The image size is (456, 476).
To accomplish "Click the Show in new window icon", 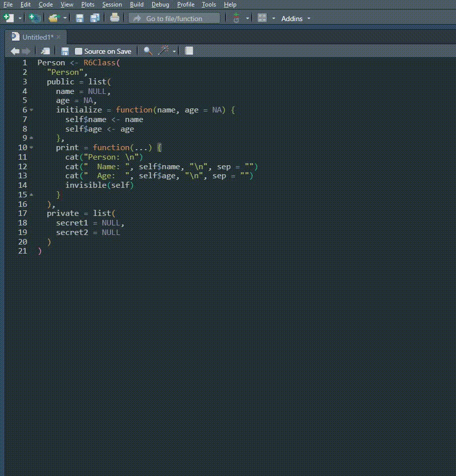I will tap(46, 51).
